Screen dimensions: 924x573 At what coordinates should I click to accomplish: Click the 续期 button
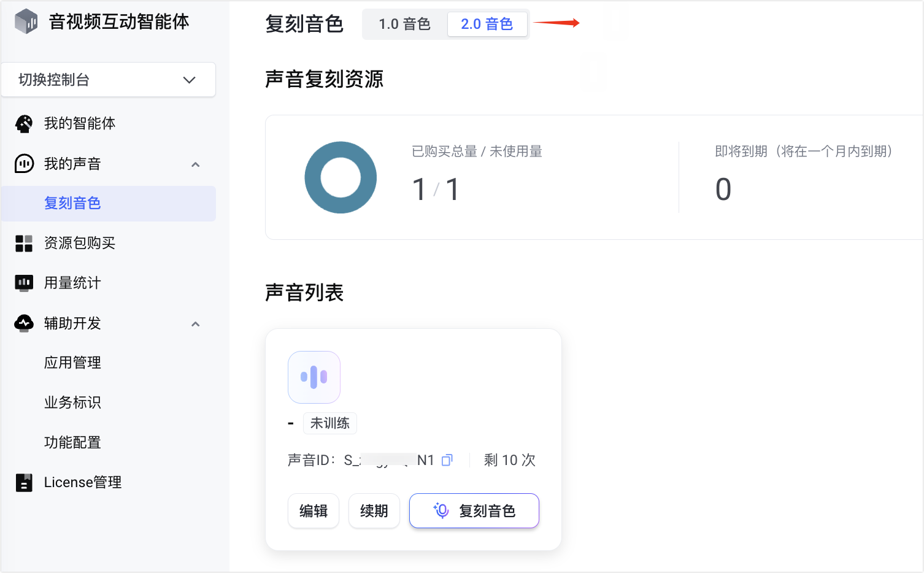coord(374,511)
